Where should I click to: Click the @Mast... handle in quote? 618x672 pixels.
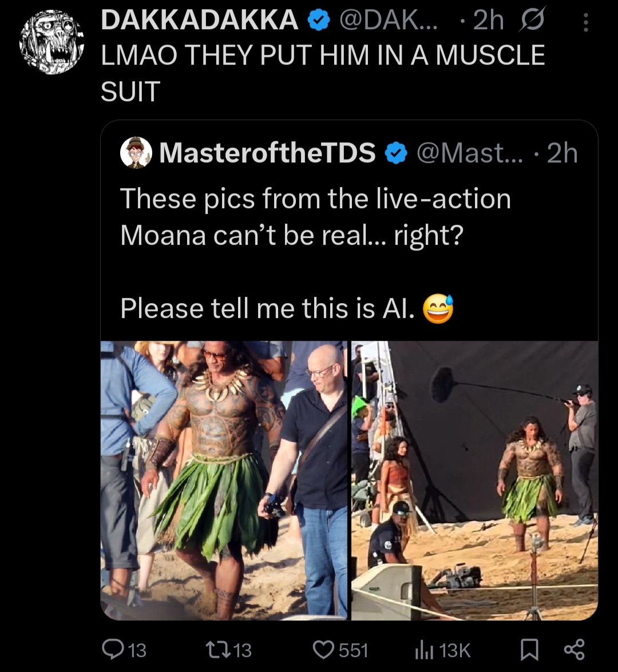click(470, 153)
